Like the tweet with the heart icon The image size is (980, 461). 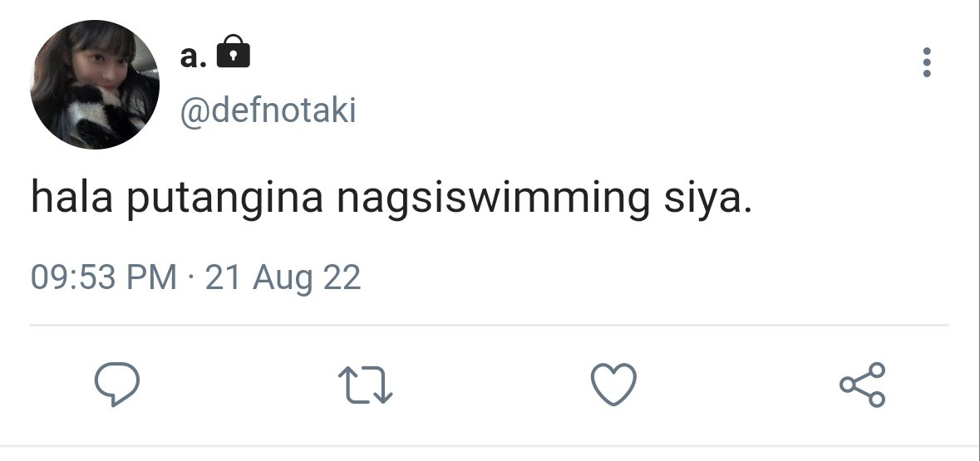613,384
